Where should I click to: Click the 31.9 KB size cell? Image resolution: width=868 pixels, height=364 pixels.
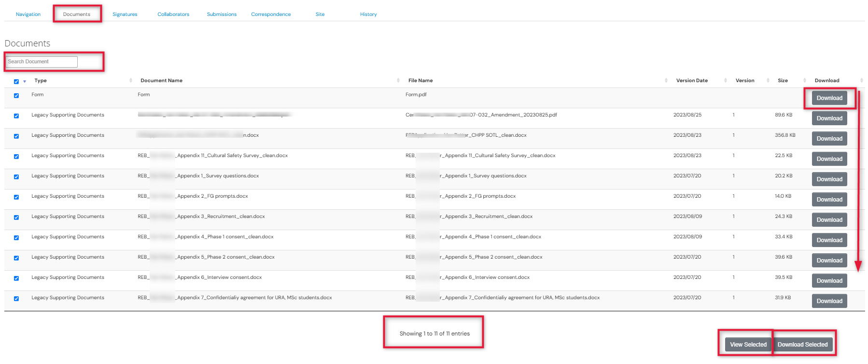click(x=783, y=298)
